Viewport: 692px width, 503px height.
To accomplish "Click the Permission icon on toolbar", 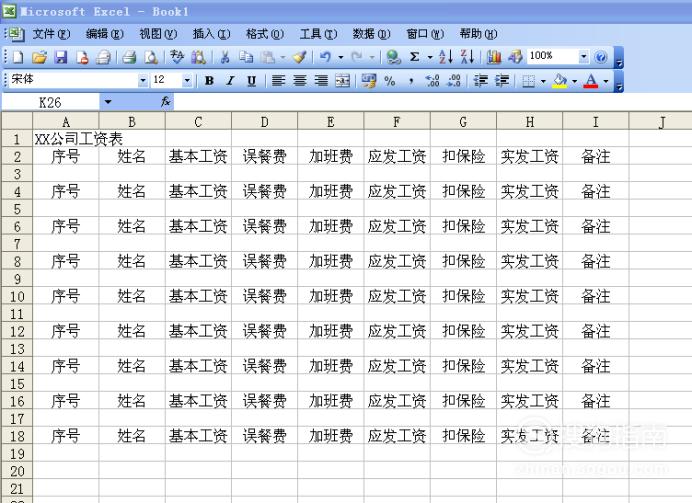I will tap(82, 57).
